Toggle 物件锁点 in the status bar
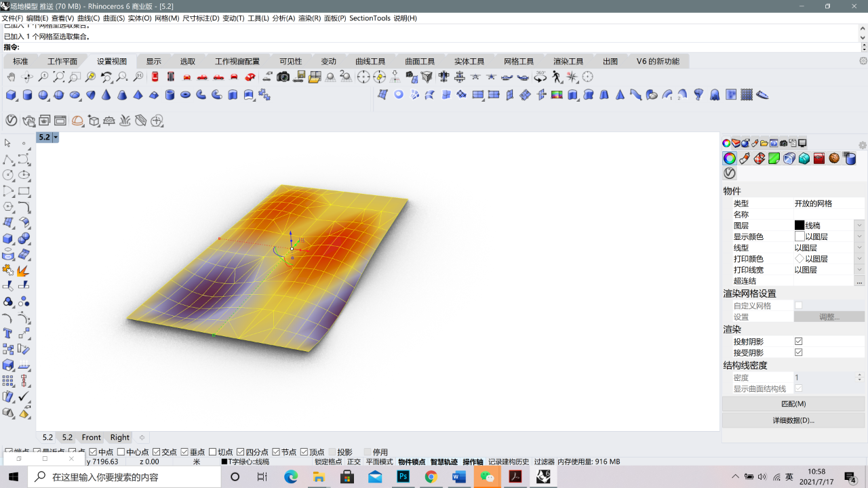868x488 pixels. tap(412, 462)
